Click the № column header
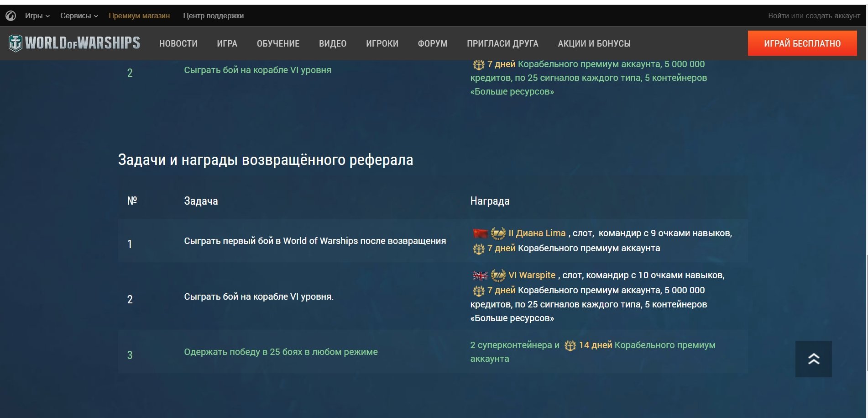 coord(132,201)
